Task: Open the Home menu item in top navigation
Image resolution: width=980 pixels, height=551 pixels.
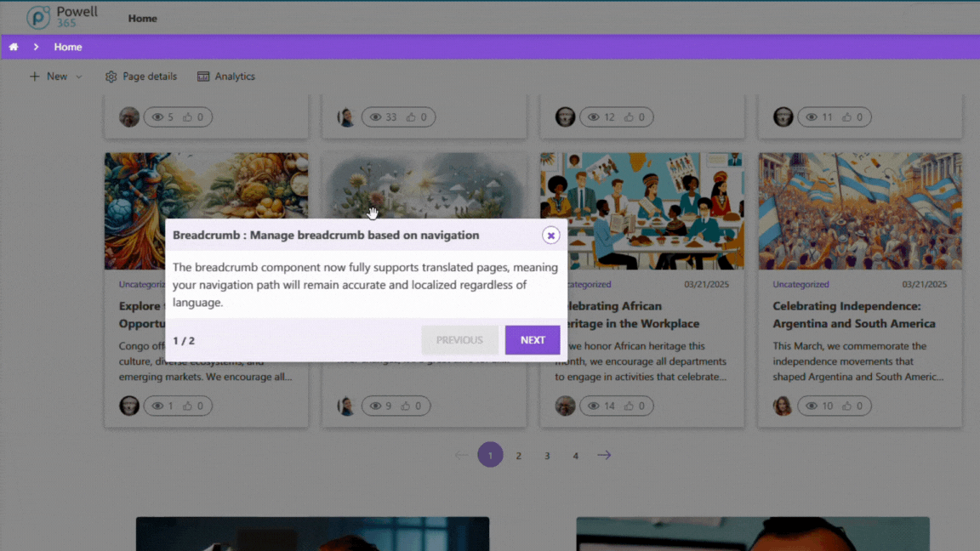Action: (143, 18)
